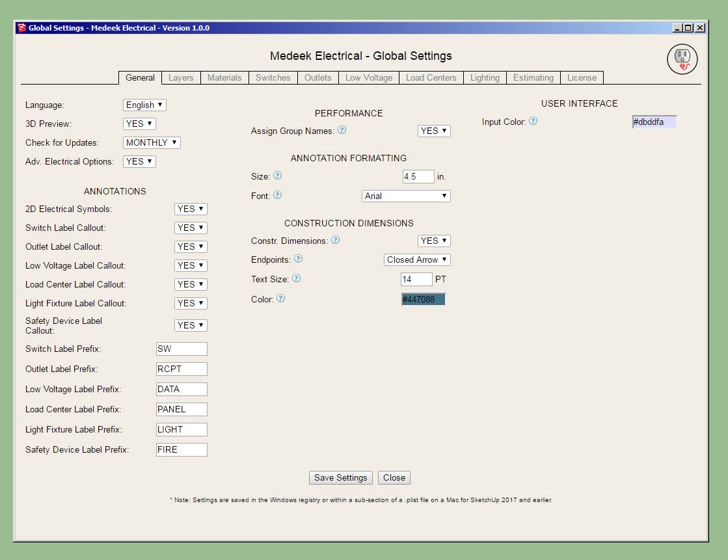This screenshot has height=560, width=728.
Task: Switch to the Estimating tab
Action: 533,77
